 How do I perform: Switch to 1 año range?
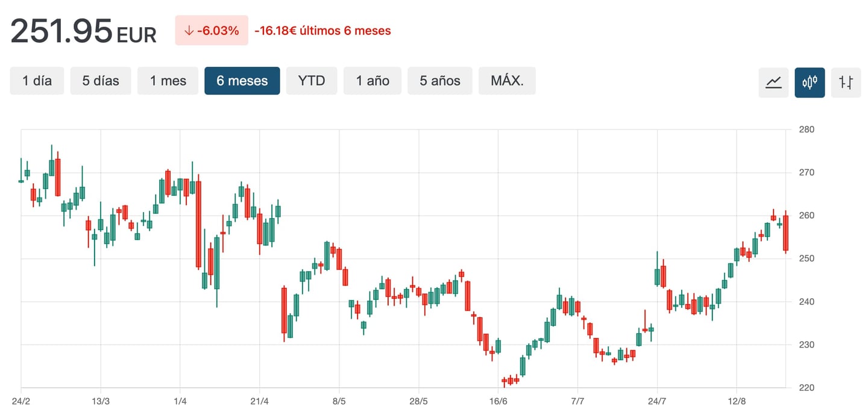(373, 81)
